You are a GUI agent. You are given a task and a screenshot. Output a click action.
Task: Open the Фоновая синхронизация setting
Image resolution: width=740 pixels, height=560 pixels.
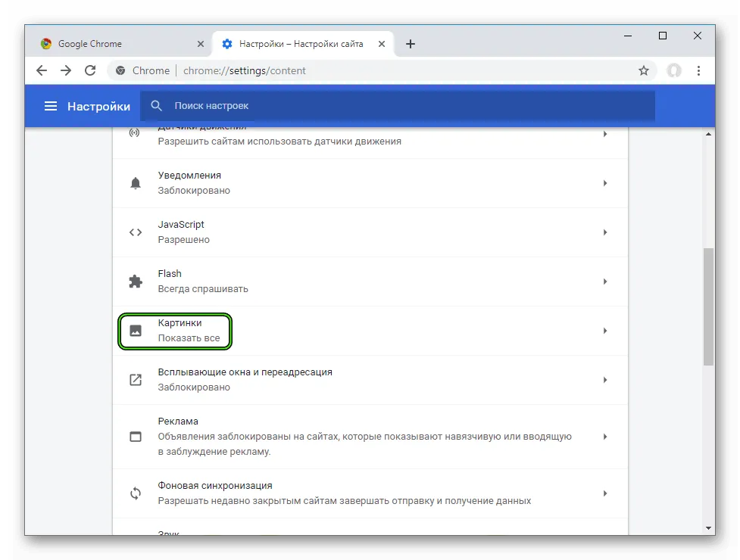tap(370, 493)
